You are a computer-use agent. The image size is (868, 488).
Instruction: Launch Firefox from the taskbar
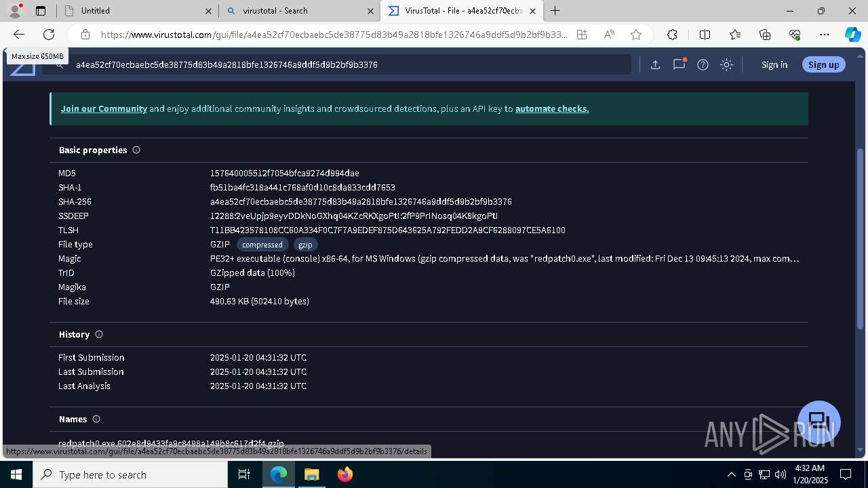(345, 474)
